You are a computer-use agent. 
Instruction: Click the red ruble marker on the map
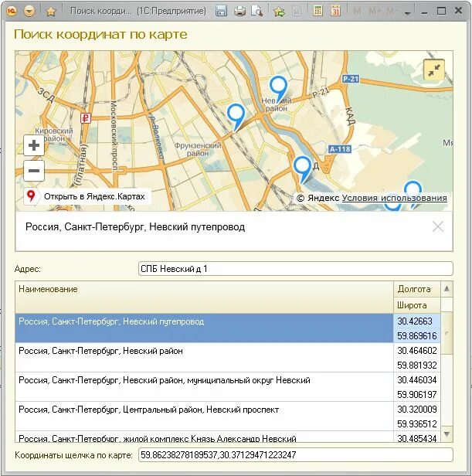pyautogui.click(x=86, y=118)
